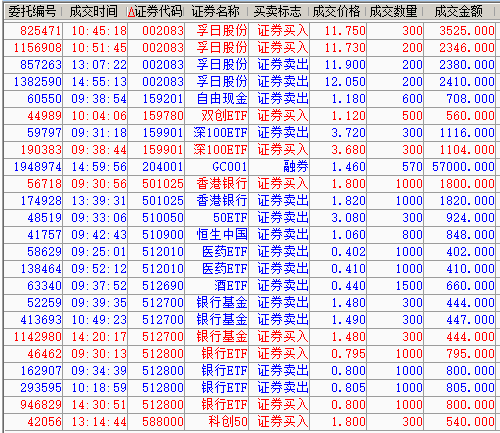Screen dimensions: 500x433
Task: Click the 证券名称 column header
Action: pyautogui.click(x=216, y=12)
